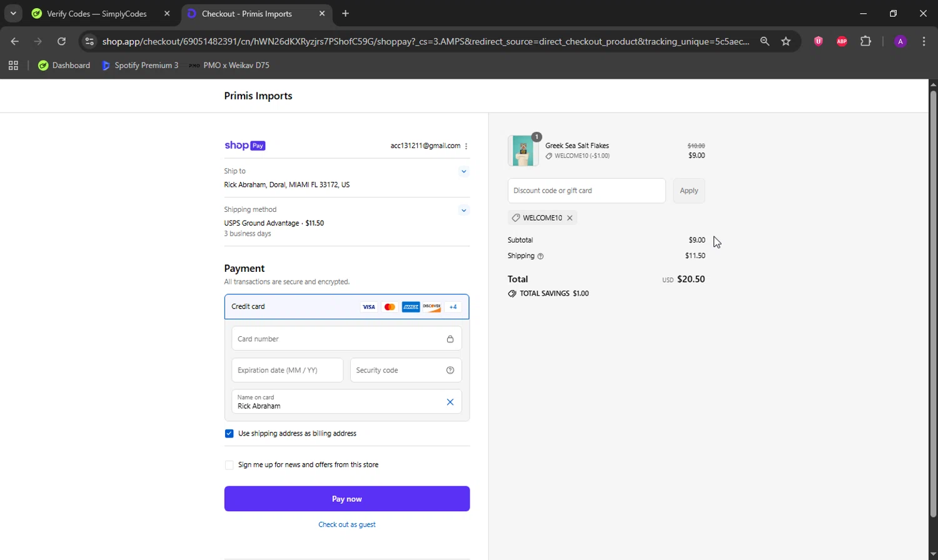Go back to the previous page

point(14,41)
